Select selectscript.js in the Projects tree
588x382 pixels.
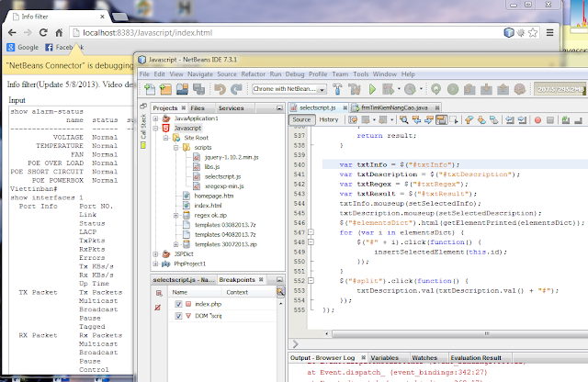[x=222, y=176]
